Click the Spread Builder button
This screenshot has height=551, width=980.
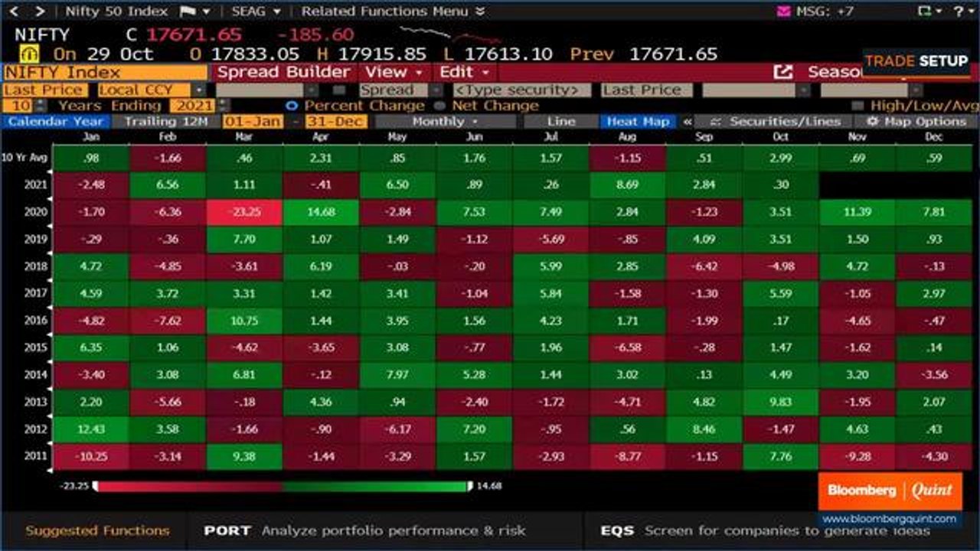(284, 72)
